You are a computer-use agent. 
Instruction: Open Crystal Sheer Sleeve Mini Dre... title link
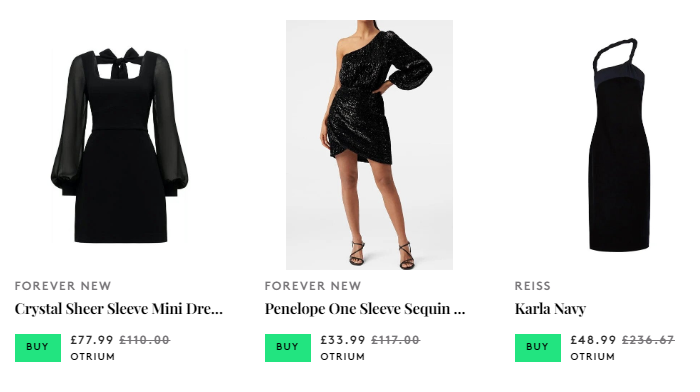click(x=119, y=309)
